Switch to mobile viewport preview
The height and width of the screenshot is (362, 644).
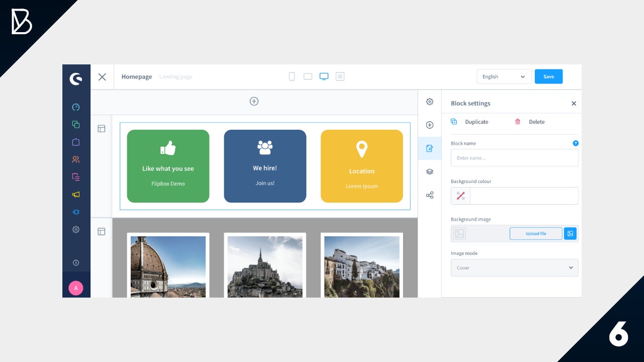[x=292, y=76]
